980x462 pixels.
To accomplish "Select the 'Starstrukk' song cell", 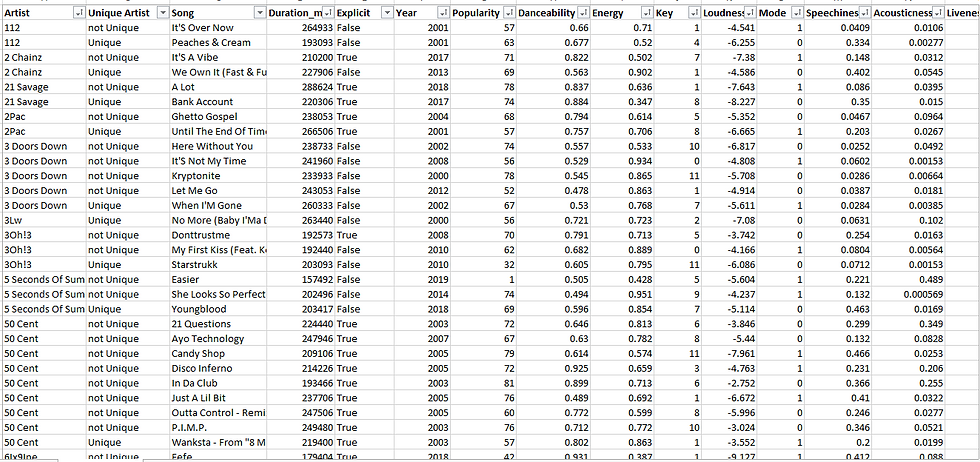I will (x=218, y=265).
